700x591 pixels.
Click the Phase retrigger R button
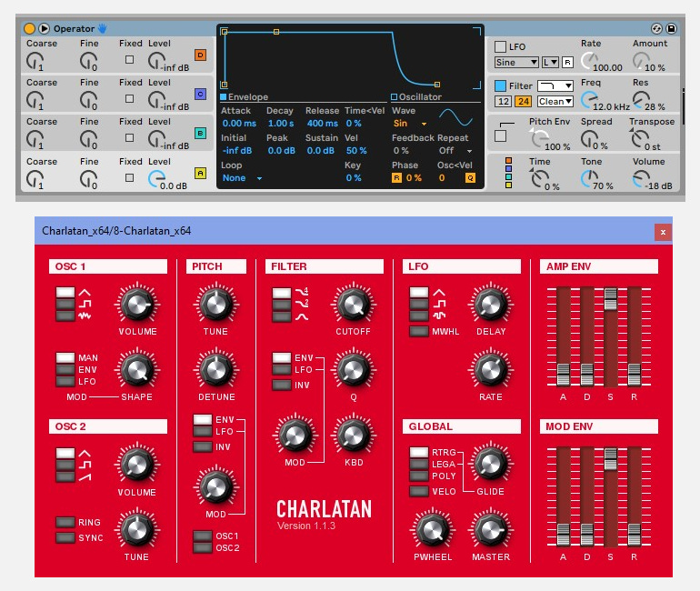point(396,177)
